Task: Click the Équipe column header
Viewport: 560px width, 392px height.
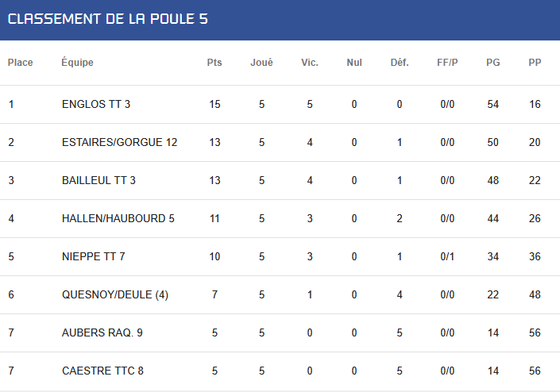Action: point(78,62)
